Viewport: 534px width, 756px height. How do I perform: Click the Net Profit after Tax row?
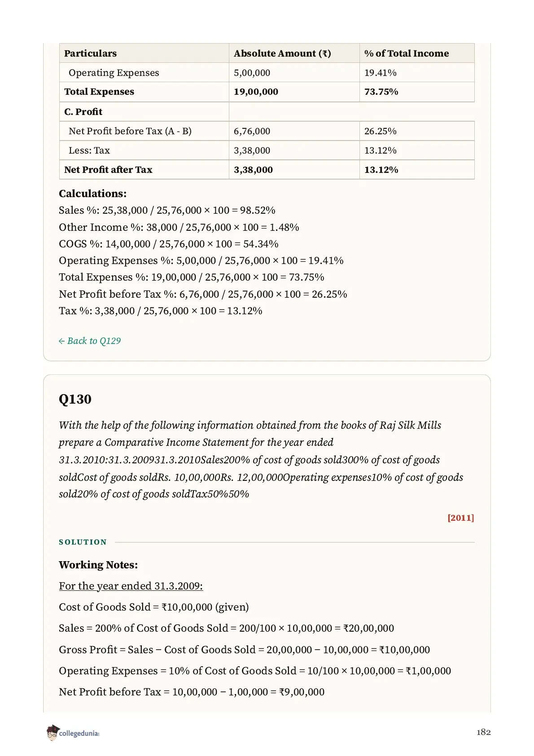pos(267,170)
